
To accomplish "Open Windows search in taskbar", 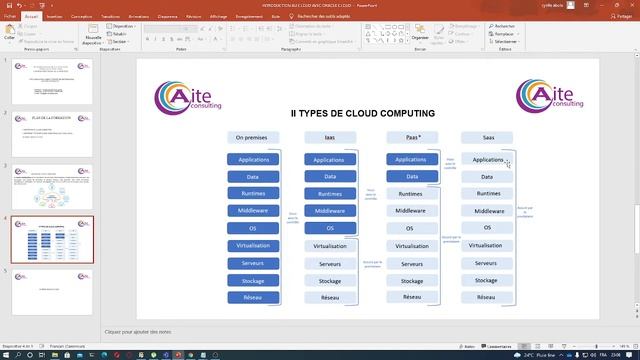I will click(18, 355).
